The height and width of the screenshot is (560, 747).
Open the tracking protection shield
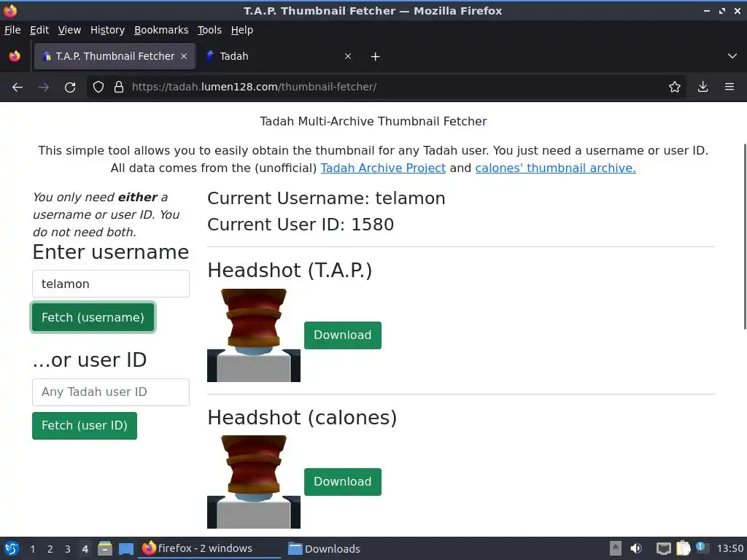coord(98,87)
